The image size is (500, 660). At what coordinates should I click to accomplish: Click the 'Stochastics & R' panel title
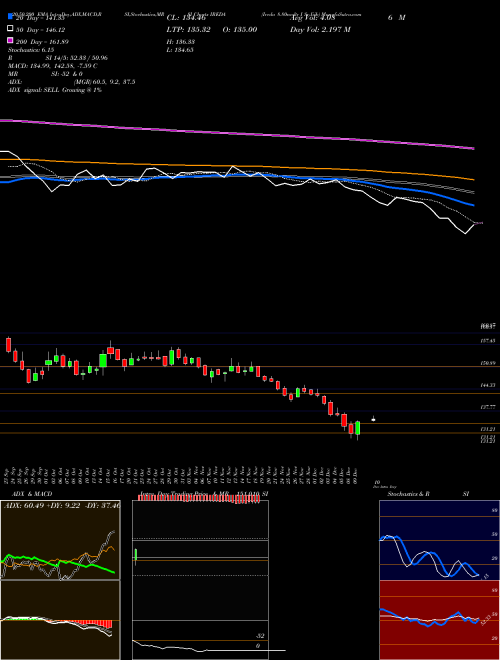[x=408, y=494]
